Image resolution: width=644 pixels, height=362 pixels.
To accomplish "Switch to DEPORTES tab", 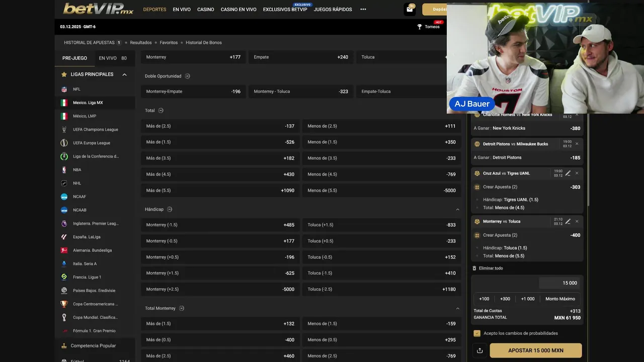I will click(x=154, y=10).
